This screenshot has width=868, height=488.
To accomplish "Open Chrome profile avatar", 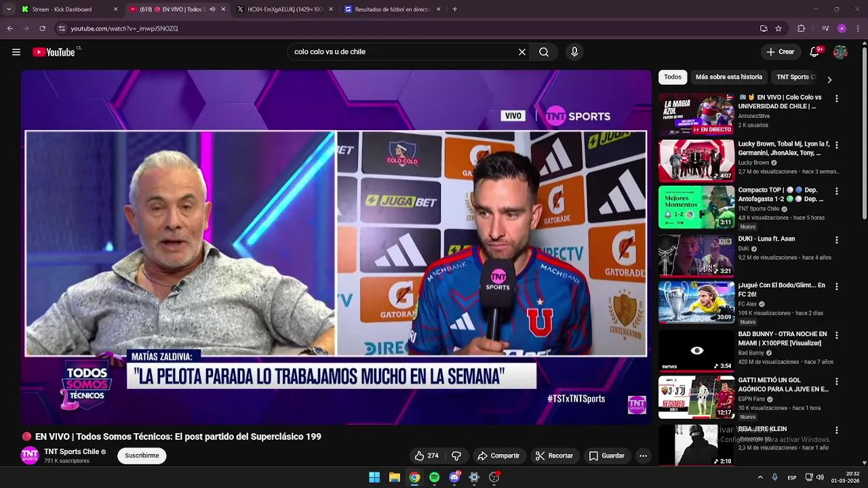I will 842,28.
